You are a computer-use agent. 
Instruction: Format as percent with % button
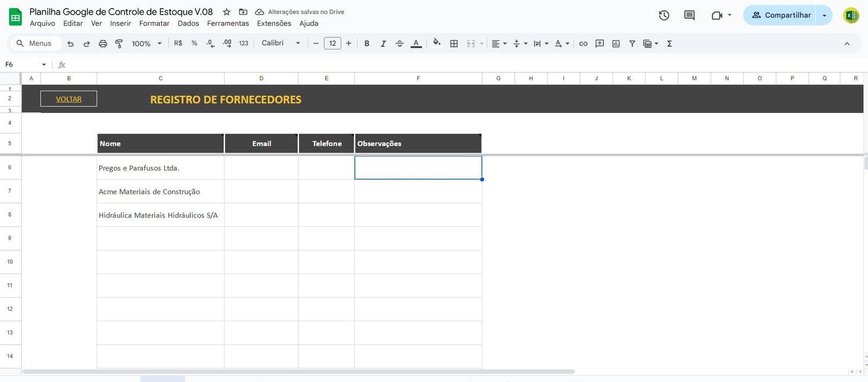194,43
